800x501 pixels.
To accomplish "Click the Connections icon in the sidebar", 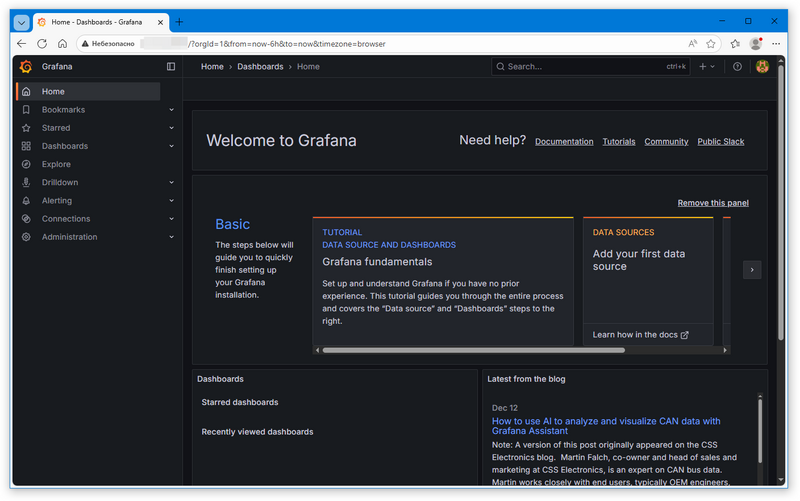I will 26,218.
